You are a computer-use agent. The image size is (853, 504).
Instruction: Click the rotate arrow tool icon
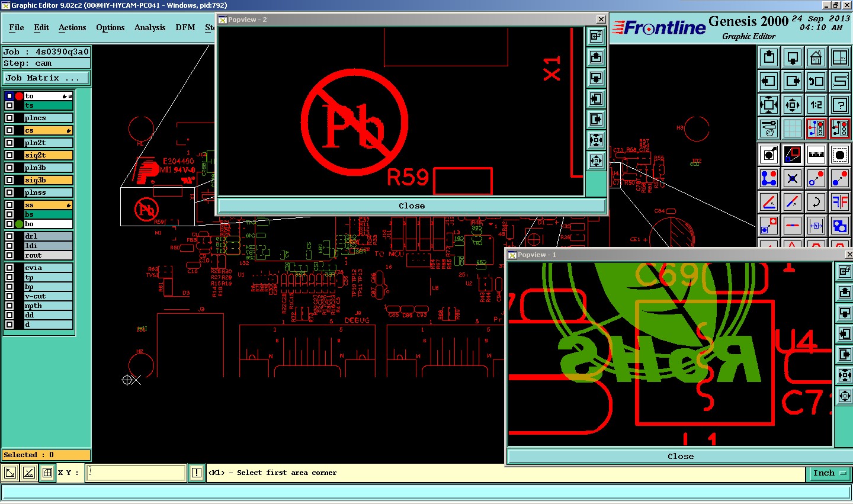pos(816,202)
